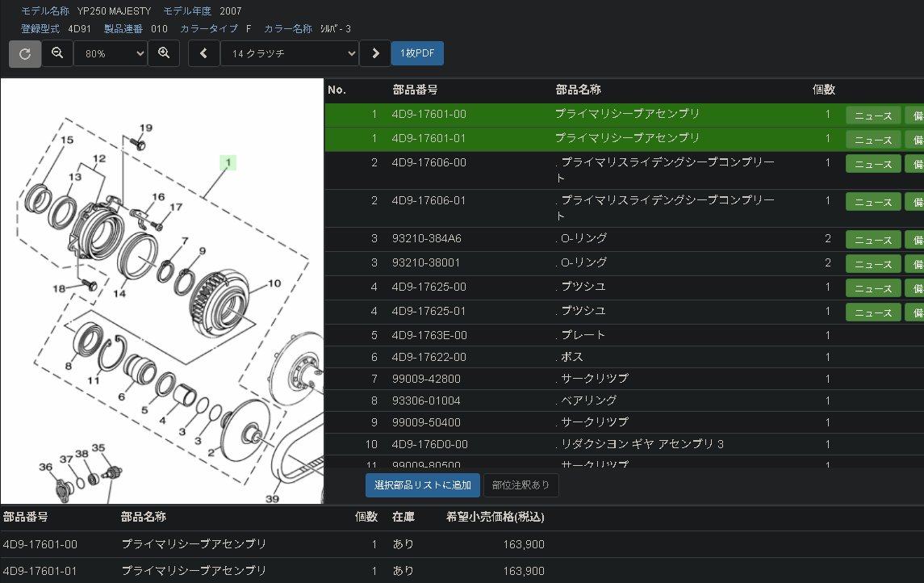
Task: Click callout number 10 in diagram
Action: coord(274,283)
